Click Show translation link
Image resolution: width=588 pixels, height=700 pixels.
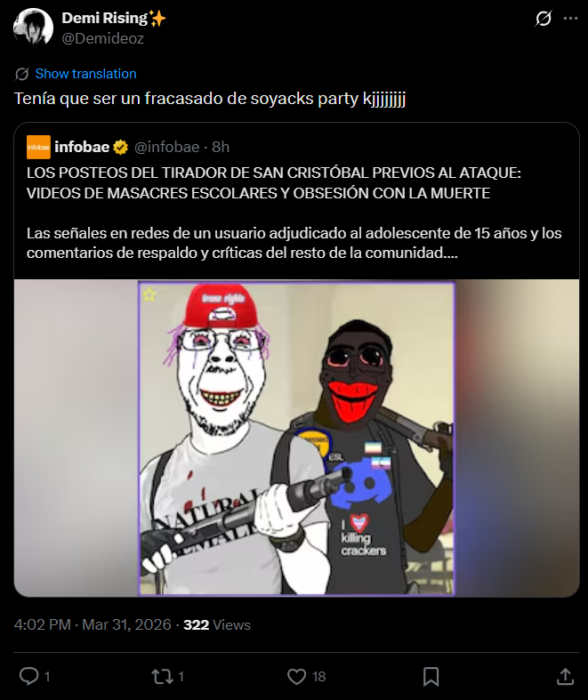tap(85, 74)
